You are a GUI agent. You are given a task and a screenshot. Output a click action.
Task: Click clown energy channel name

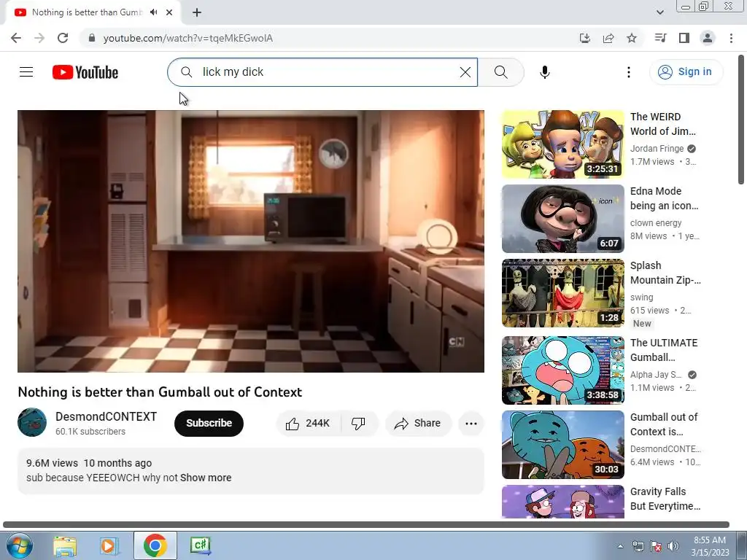click(x=656, y=223)
